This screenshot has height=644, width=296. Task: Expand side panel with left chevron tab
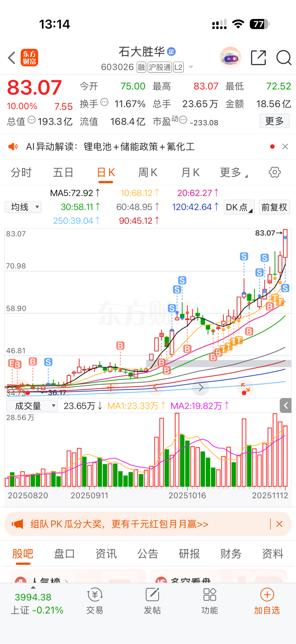[x=286, y=405]
